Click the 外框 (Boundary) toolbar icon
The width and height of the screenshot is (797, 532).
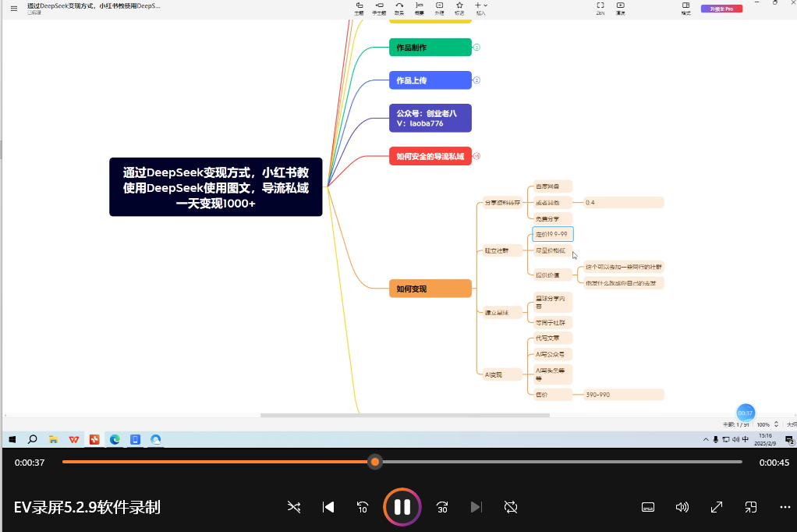(x=440, y=8)
